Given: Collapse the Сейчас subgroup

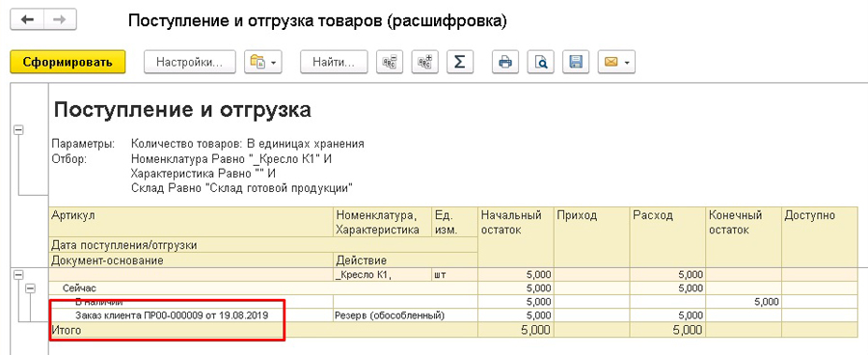Looking at the screenshot, I should point(31,288).
